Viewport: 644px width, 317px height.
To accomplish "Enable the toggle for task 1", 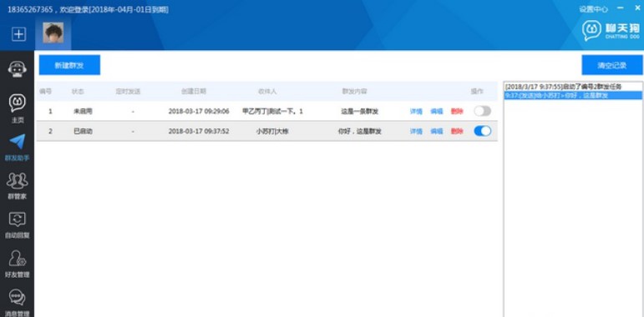I will pos(482,111).
